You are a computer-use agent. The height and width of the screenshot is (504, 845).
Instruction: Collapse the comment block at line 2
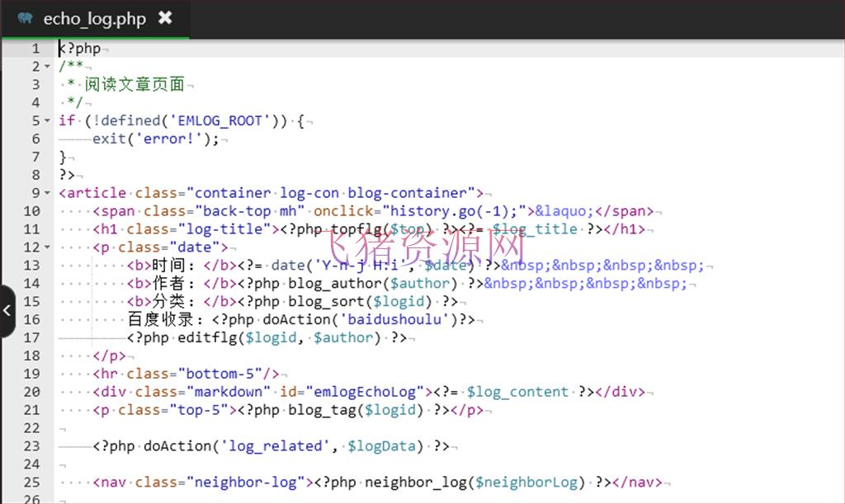(x=46, y=67)
